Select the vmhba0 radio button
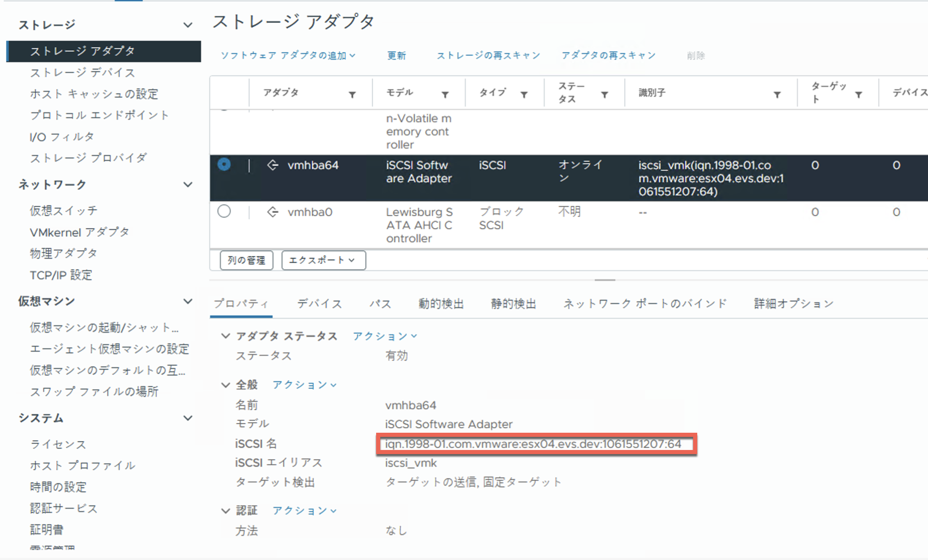Image resolution: width=928 pixels, height=560 pixels. [224, 212]
